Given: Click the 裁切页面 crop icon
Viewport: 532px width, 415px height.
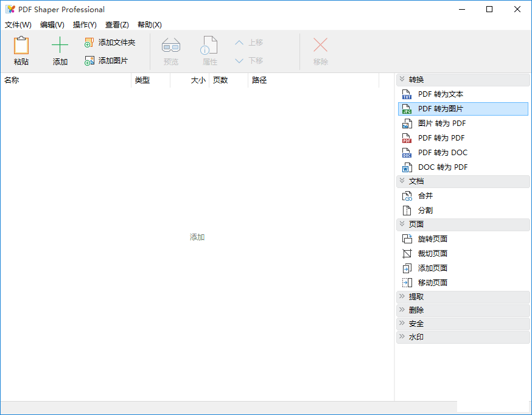Looking at the screenshot, I should [407, 254].
